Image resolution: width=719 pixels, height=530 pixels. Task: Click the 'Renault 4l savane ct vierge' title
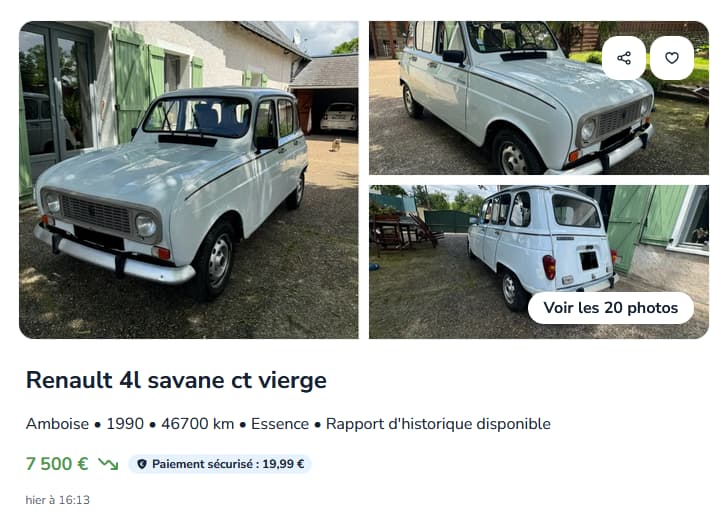pos(176,380)
